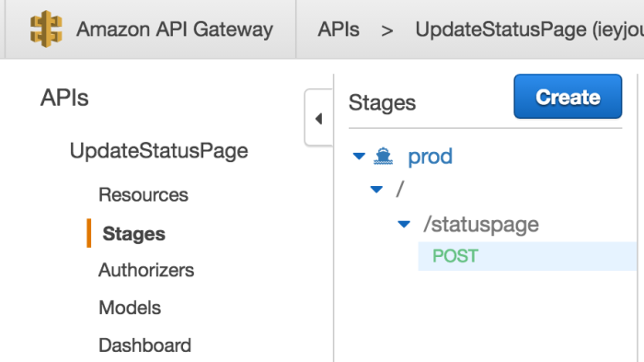Click the Amazon API Gateway logo icon
The height and width of the screenshot is (362, 644).
(x=46, y=29)
